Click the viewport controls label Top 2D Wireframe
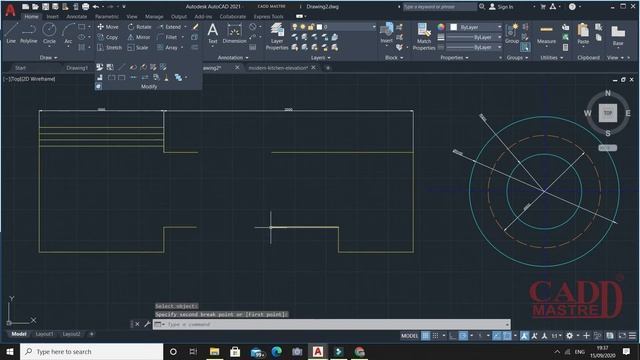The image size is (640, 360). pyautogui.click(x=29, y=79)
